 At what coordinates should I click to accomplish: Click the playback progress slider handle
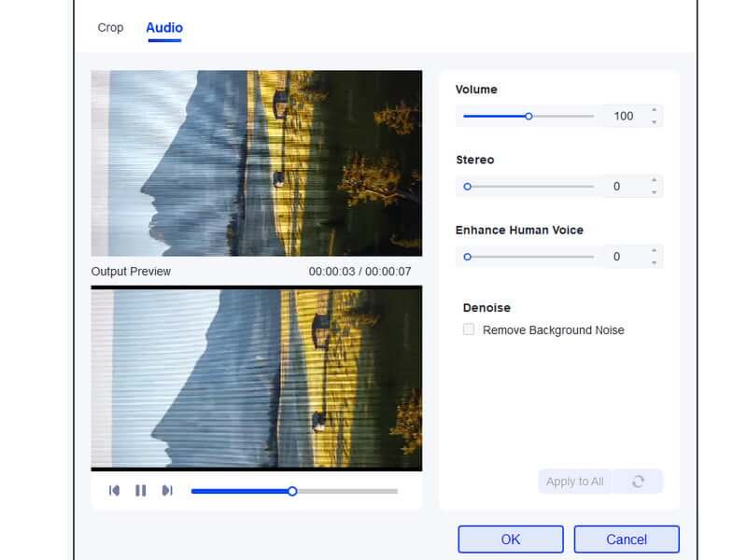click(292, 489)
